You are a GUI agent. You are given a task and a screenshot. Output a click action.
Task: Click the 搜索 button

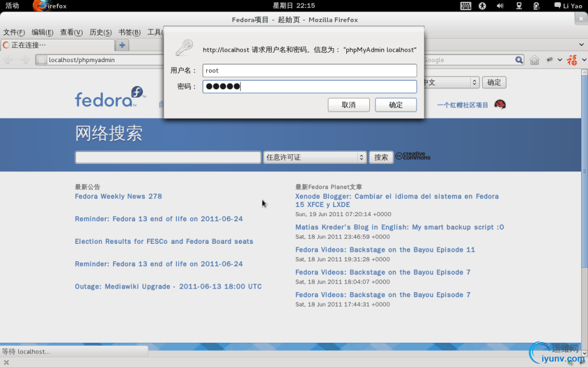[381, 157]
